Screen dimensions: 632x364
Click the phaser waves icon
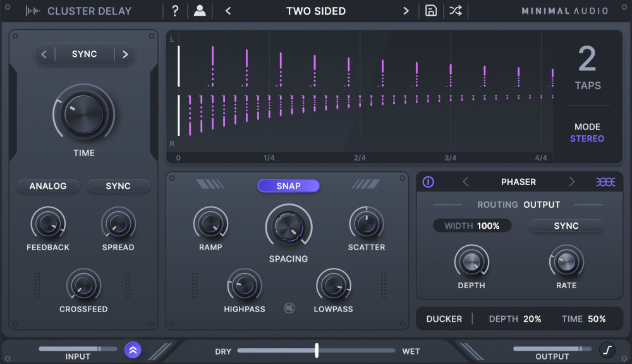coord(606,181)
